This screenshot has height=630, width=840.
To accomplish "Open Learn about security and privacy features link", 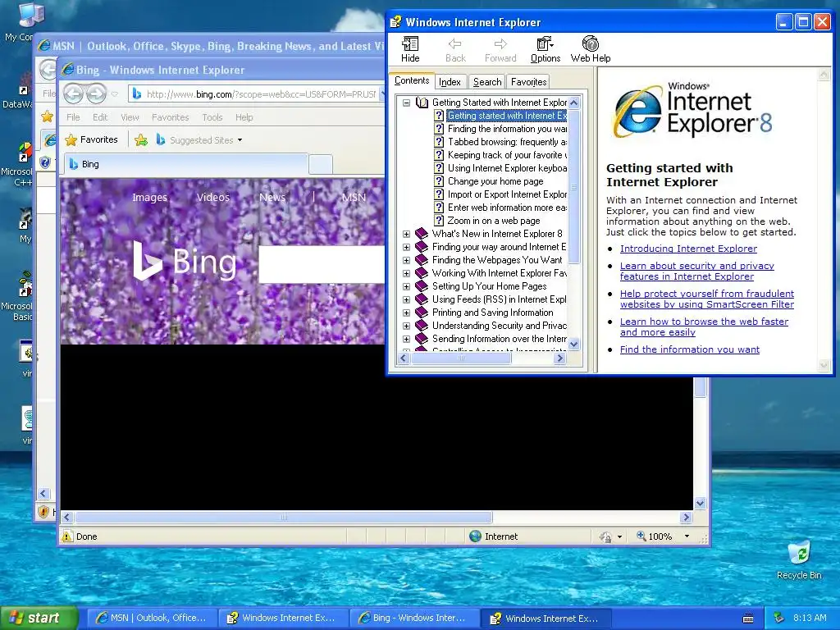I will point(697,271).
